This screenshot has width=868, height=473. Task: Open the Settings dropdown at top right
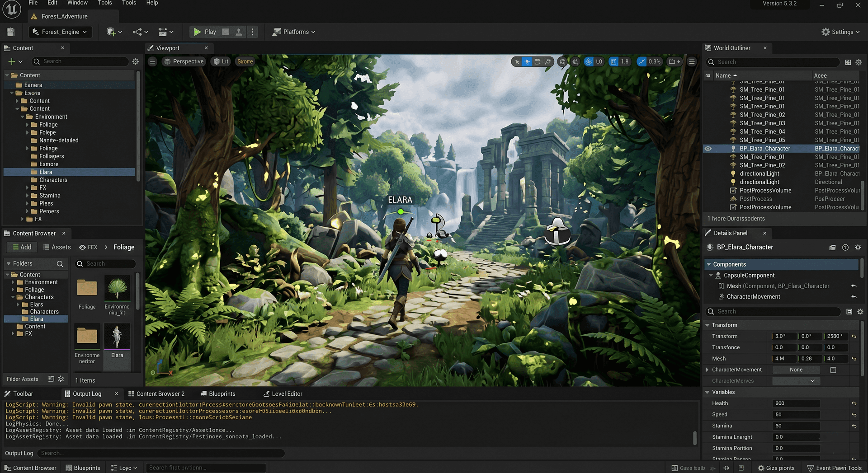pyautogui.click(x=841, y=32)
